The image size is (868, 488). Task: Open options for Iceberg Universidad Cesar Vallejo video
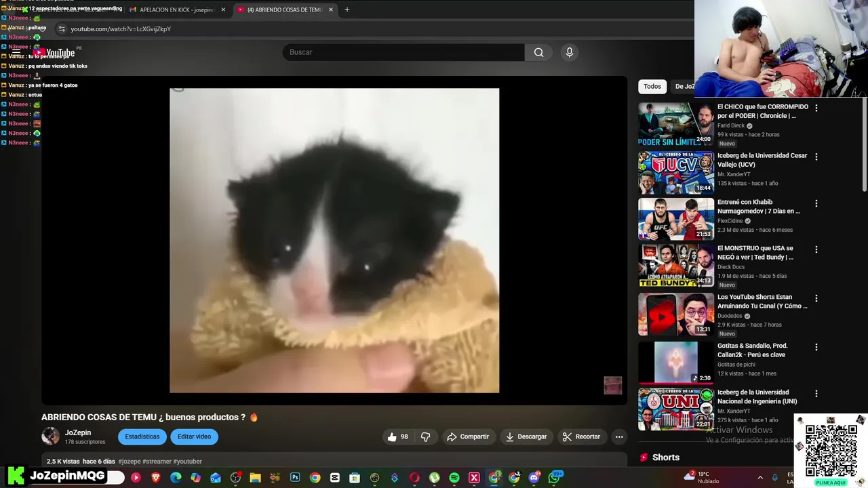tap(816, 157)
